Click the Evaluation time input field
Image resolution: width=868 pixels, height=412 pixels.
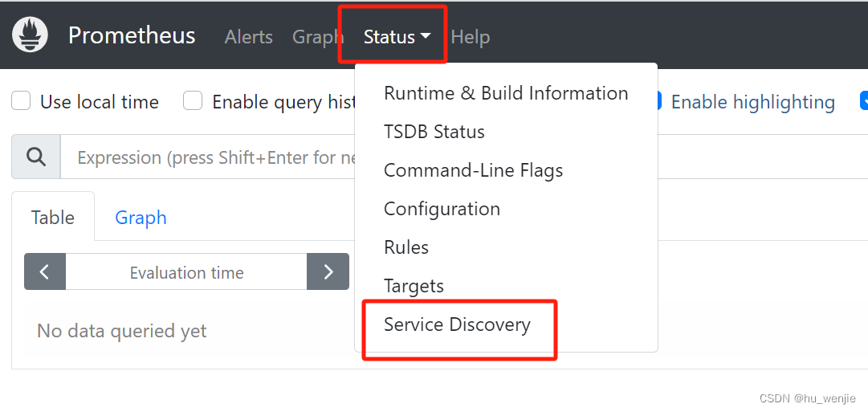pyautogui.click(x=186, y=272)
